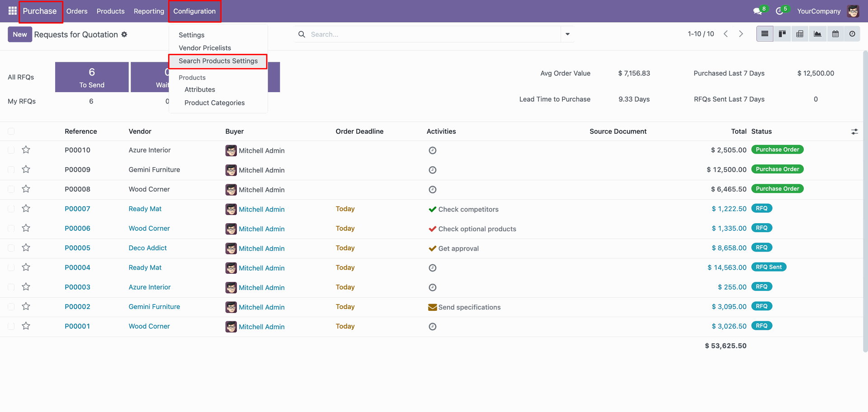Choose Search Products Settings menu entry
The image size is (868, 412).
click(x=218, y=61)
